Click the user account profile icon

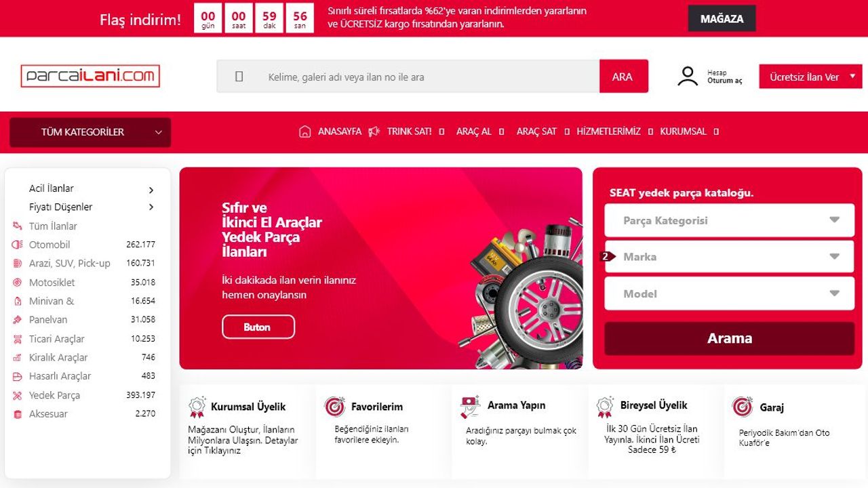(688, 76)
